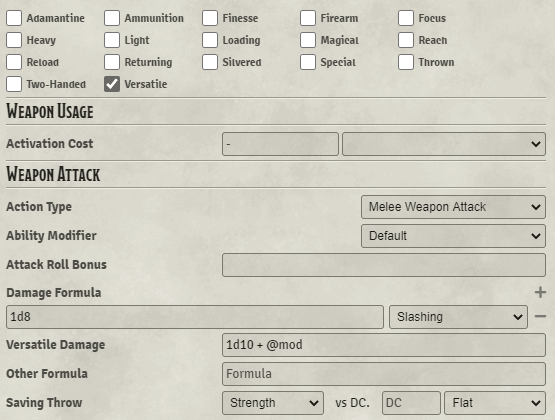The image size is (555, 420).
Task: Click the Weapon Attack heading
Action: pyautogui.click(x=53, y=174)
